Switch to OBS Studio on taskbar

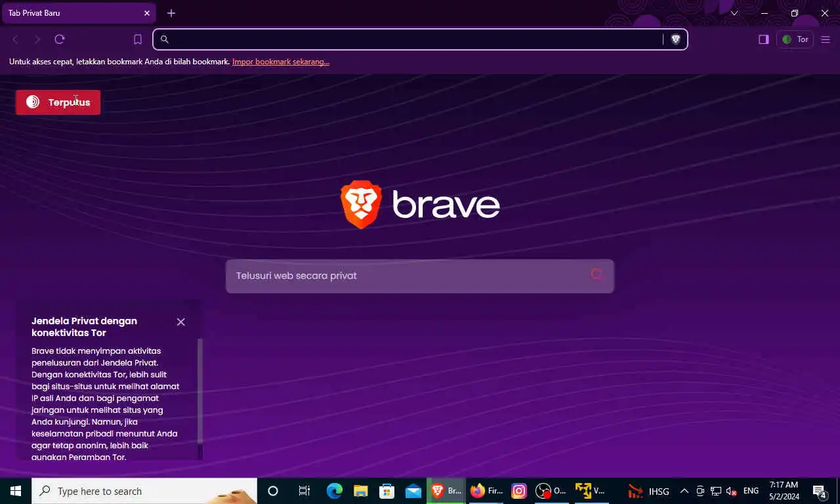(551, 491)
